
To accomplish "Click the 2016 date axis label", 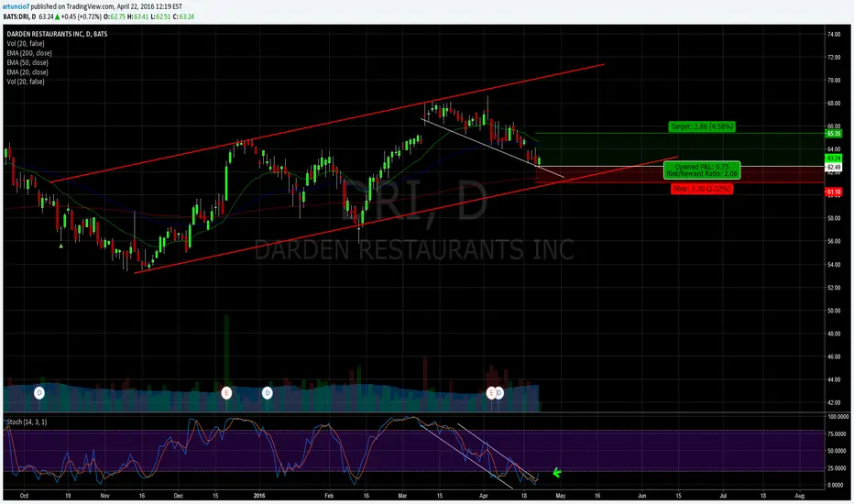I will pyautogui.click(x=259, y=496).
